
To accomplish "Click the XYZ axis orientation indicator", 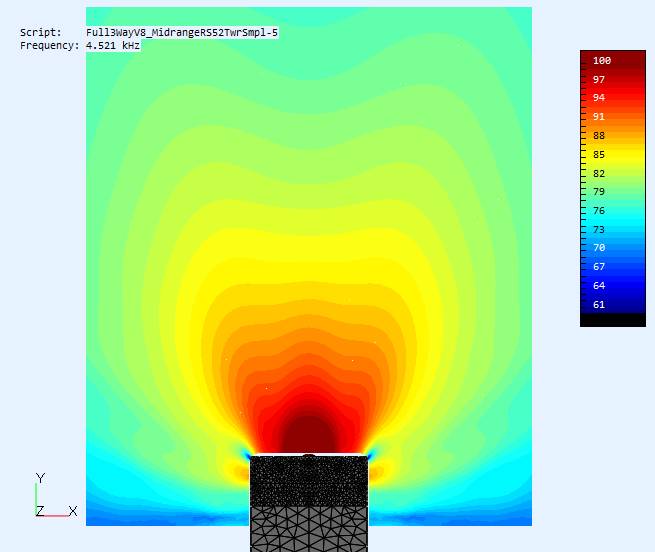I will pyautogui.click(x=56, y=495).
